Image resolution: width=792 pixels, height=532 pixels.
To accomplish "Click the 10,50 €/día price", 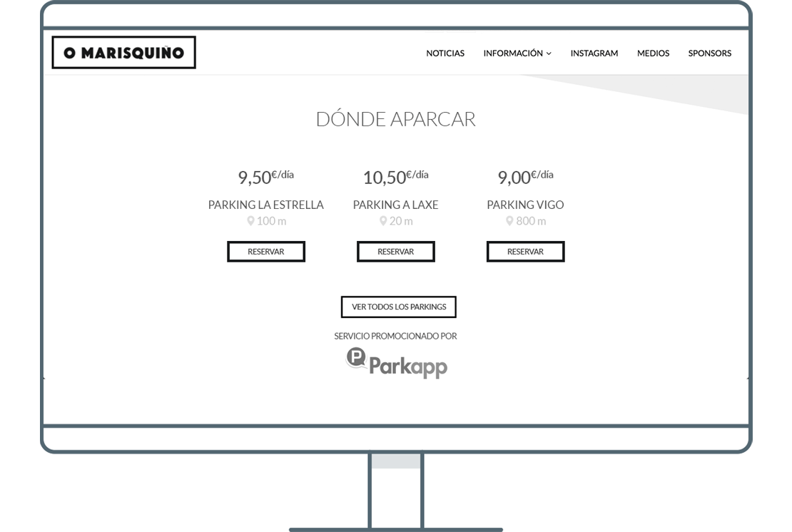I will pyautogui.click(x=395, y=176).
